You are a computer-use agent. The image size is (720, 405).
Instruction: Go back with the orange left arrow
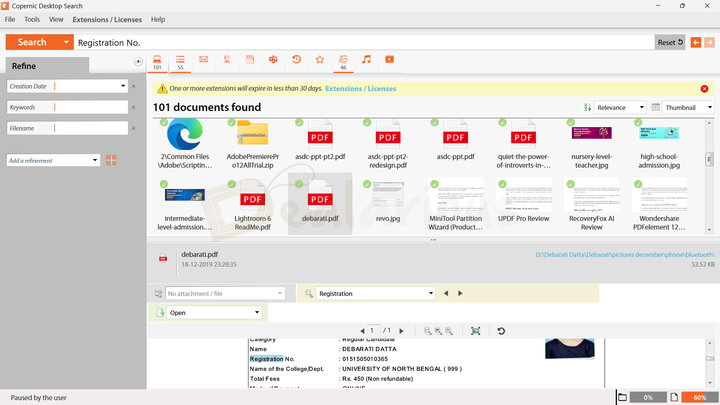[696, 42]
